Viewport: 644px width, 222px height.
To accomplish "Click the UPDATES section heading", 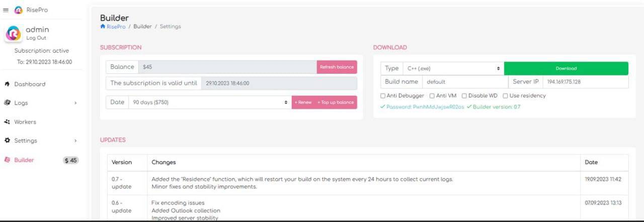I will coord(113,140).
